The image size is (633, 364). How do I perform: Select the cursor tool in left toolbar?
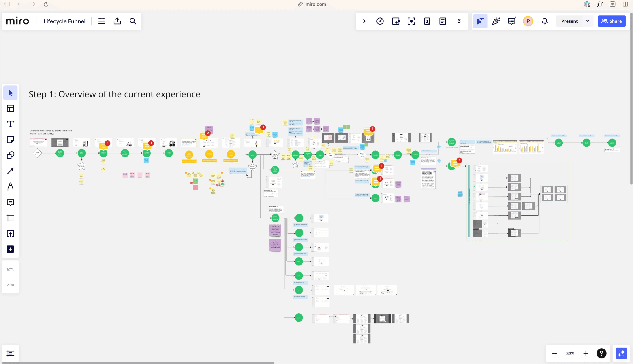[x=10, y=93]
